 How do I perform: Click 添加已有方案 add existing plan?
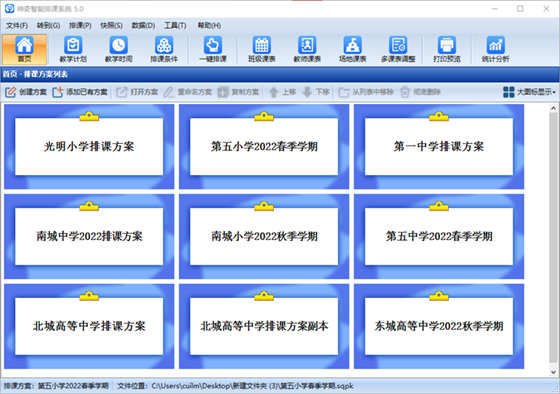click(x=80, y=92)
